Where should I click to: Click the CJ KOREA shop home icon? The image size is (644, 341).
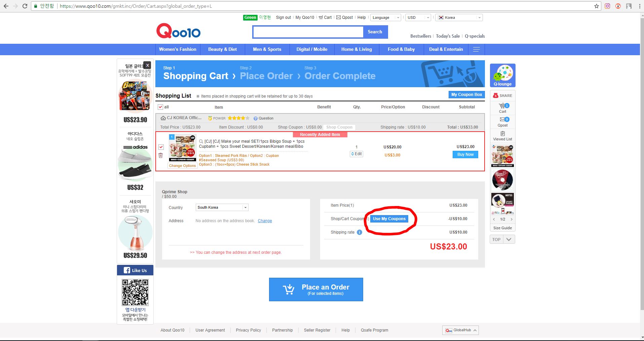163,118
